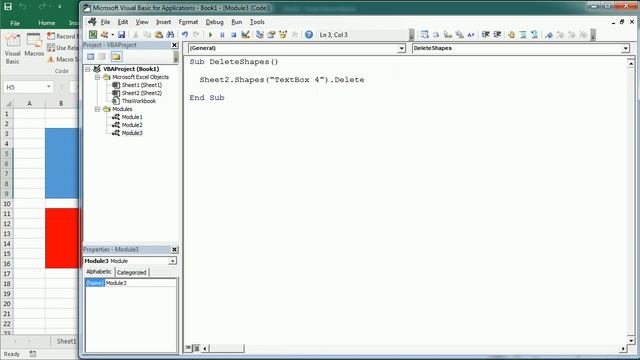Open the View menu
The width and height of the screenshot is (640, 360).
pos(142,22)
